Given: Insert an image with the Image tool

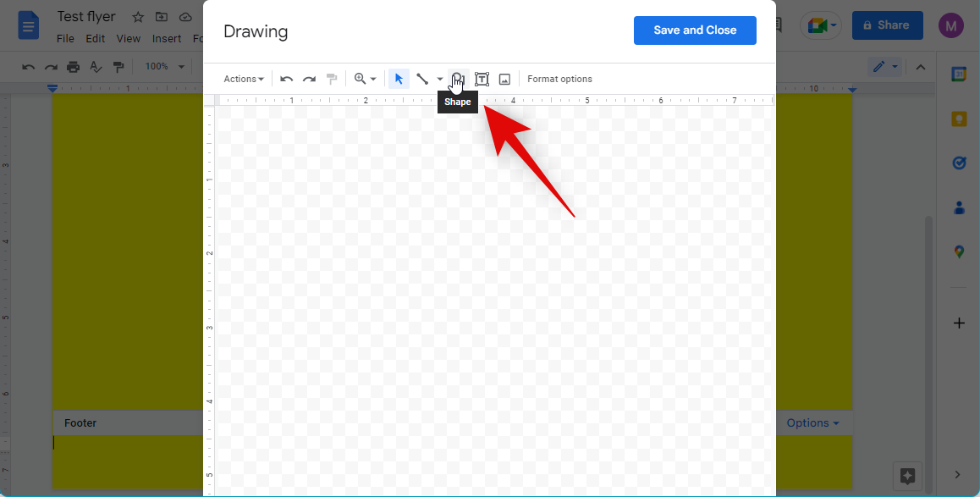Looking at the screenshot, I should 504,79.
